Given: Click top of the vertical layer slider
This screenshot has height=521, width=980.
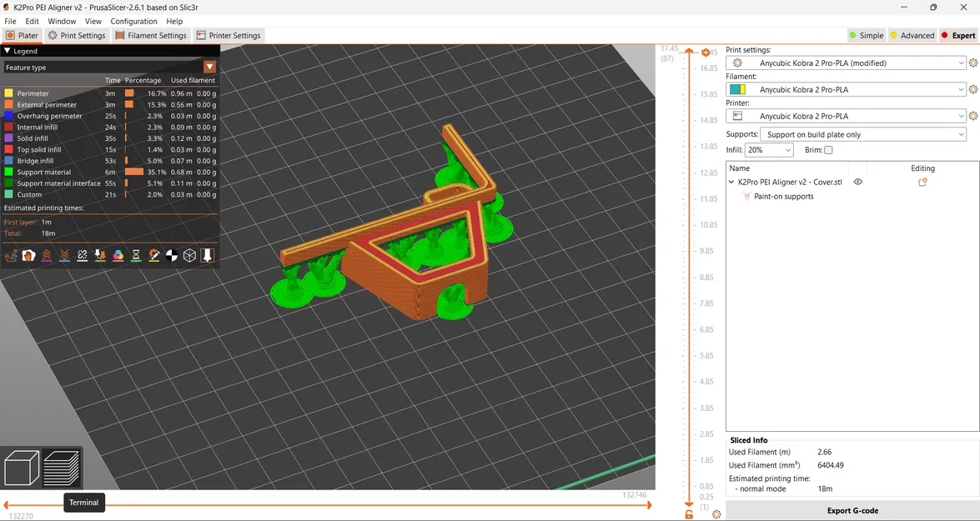Looking at the screenshot, I should pos(687,50).
